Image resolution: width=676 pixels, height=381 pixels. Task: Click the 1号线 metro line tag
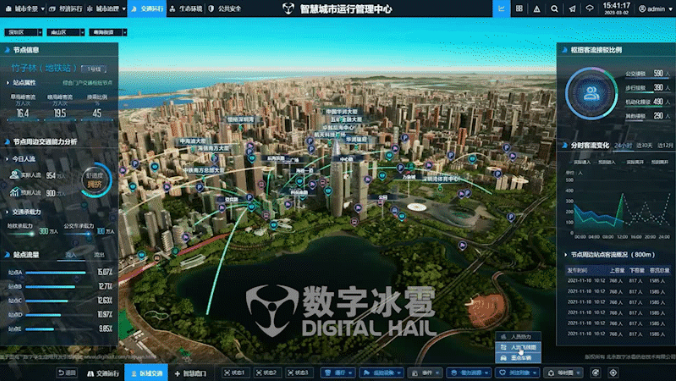tap(94, 69)
